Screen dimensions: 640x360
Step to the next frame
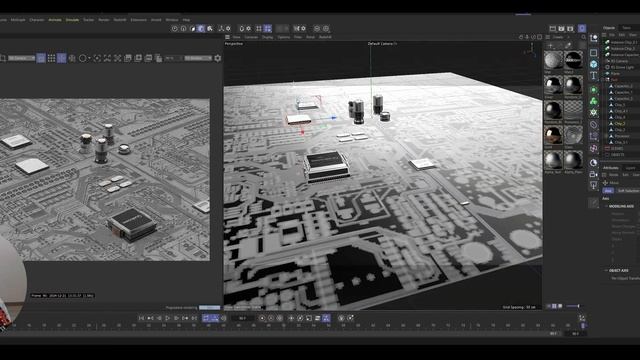[x=177, y=318]
